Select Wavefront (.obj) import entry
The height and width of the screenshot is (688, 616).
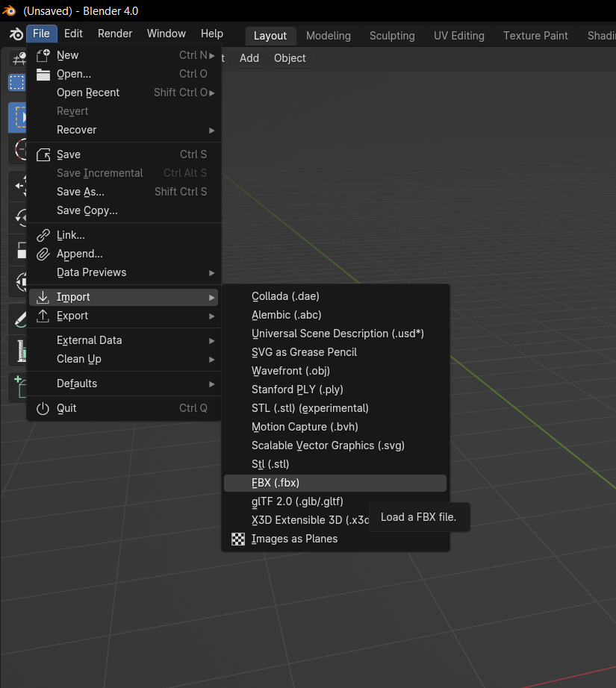[x=290, y=371]
